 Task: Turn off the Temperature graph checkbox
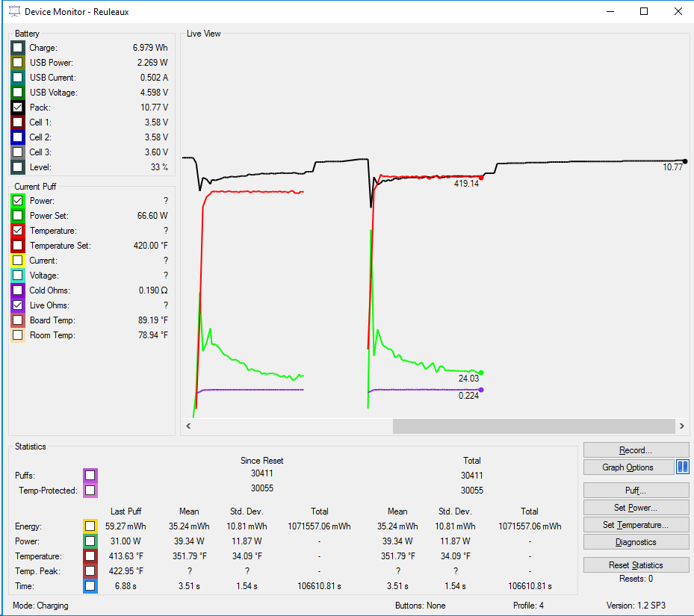18,231
